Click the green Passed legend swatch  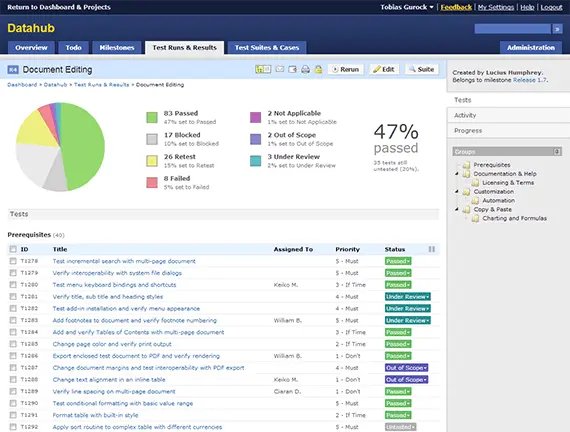coord(152,117)
